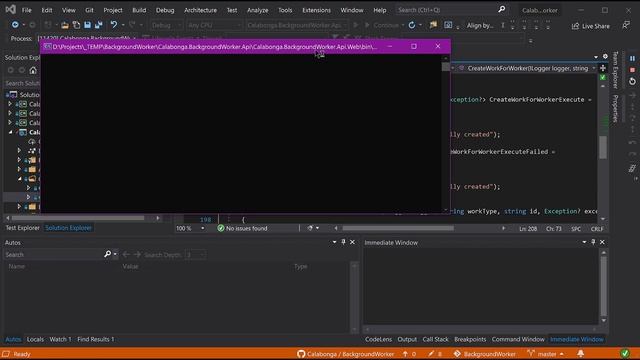Click the Restart debugging circular arrow icon
The width and height of the screenshot is (640, 360).
coord(412,25)
